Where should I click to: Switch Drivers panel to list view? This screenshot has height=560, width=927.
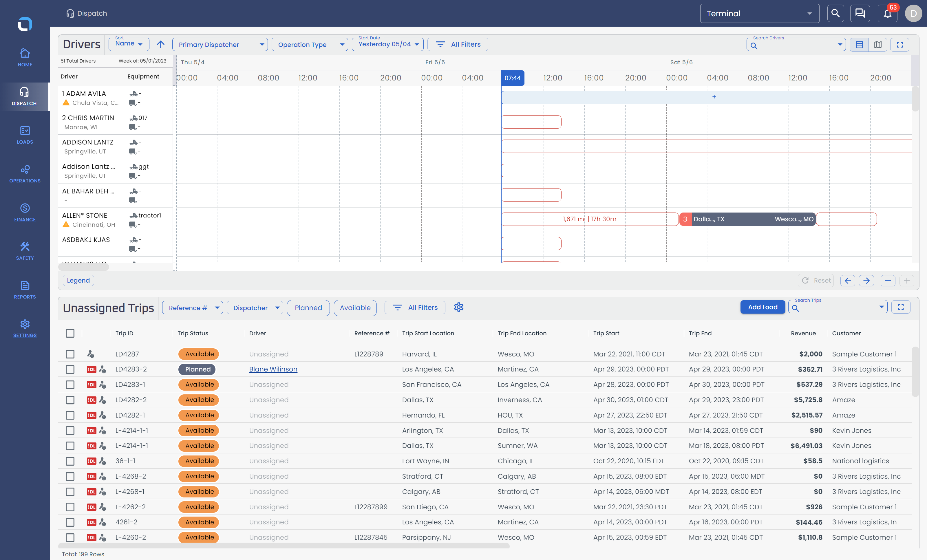coord(859,45)
